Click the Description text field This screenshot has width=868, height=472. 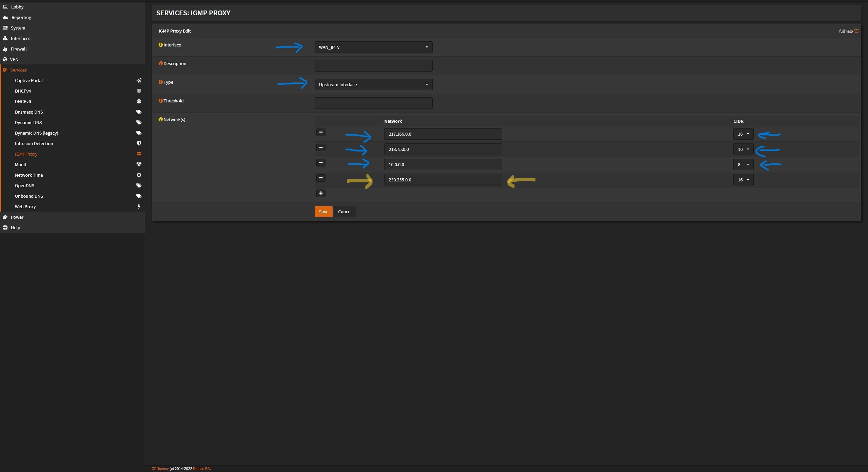[373, 66]
